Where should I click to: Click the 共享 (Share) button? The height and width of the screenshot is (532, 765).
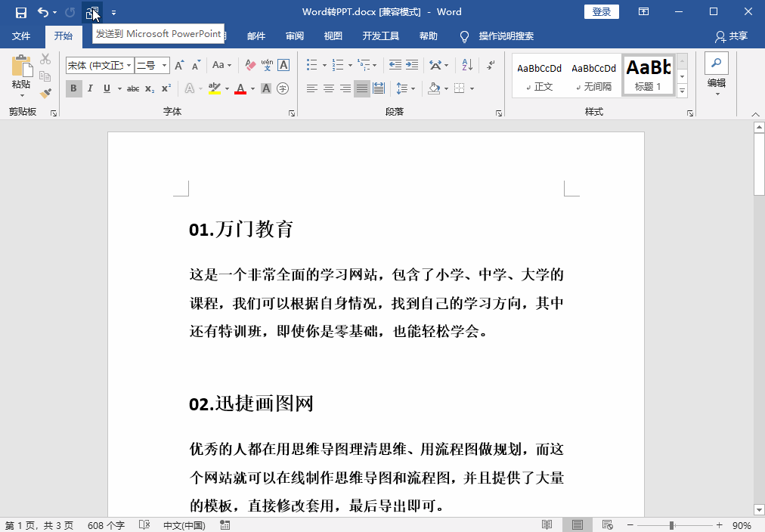[731, 36]
